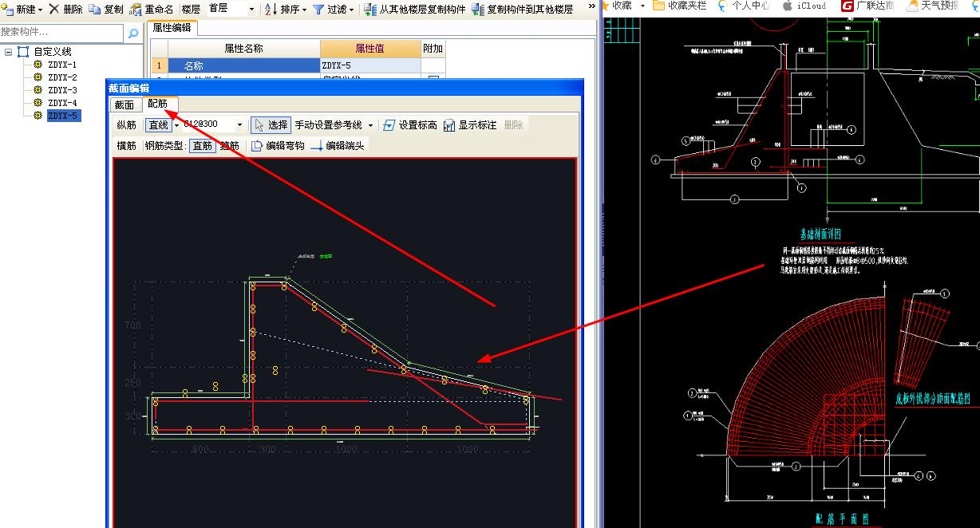Click the 名称 property row cell
The height and width of the screenshot is (528, 980).
[x=243, y=65]
